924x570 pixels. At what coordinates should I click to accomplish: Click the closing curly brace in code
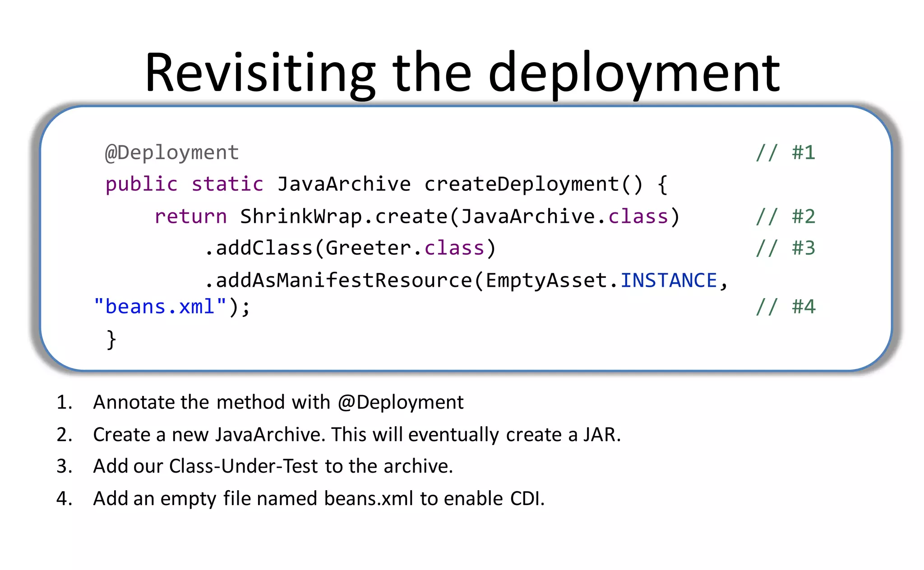[111, 339]
